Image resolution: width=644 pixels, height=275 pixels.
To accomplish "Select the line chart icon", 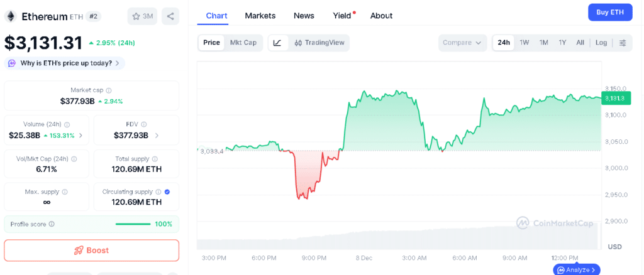I will [x=277, y=43].
